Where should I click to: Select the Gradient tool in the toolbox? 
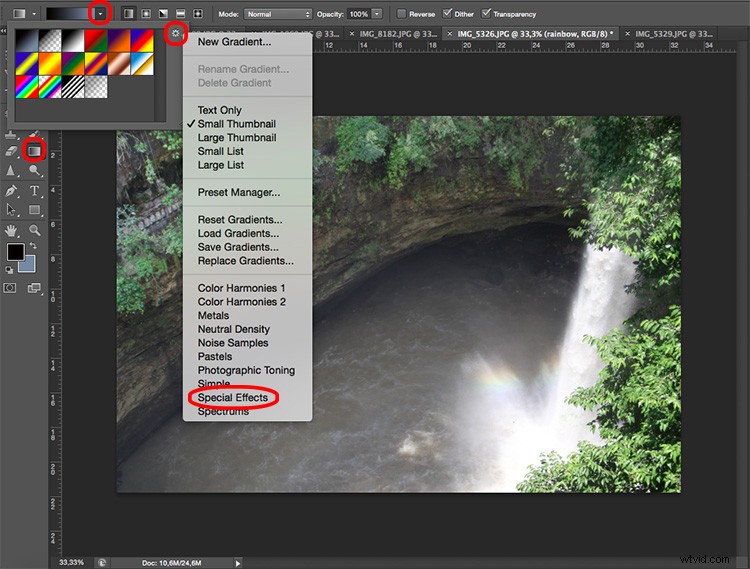(x=34, y=151)
